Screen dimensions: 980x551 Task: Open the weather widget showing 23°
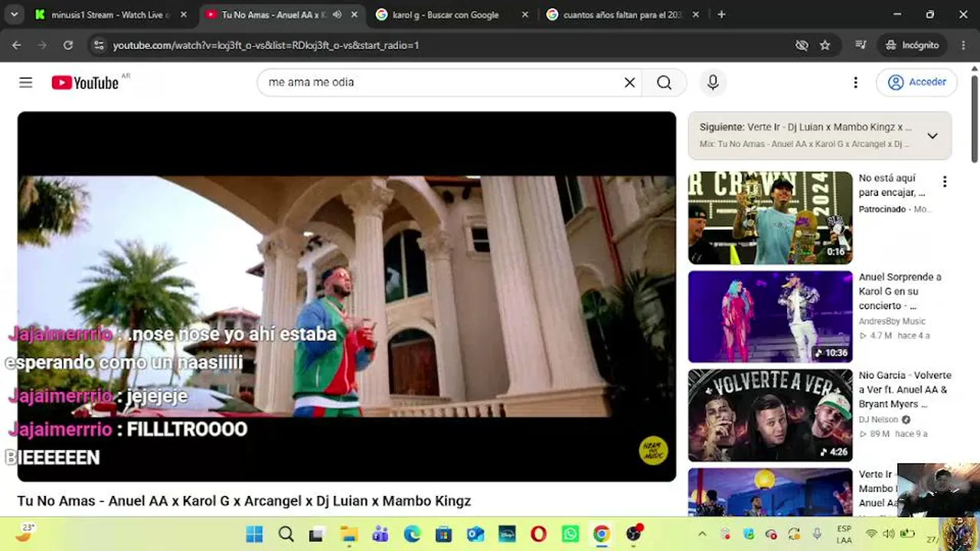tap(24, 532)
